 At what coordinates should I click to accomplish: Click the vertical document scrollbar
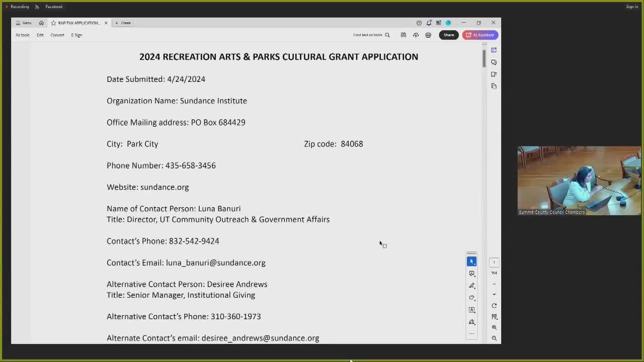point(484,59)
